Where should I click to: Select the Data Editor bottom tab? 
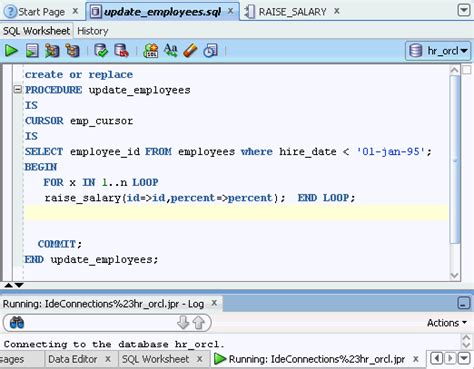[x=73, y=359]
